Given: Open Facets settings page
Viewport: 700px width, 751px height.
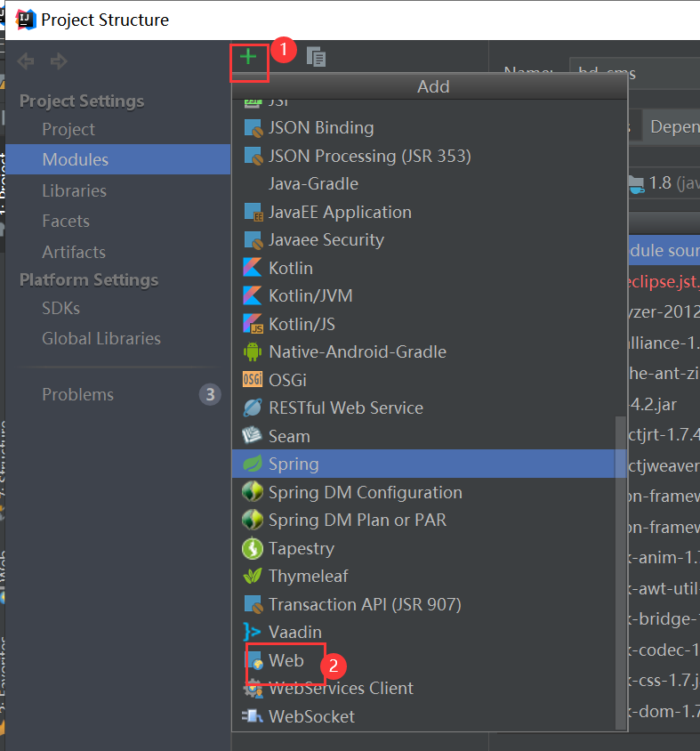Looking at the screenshot, I should pos(117,222).
